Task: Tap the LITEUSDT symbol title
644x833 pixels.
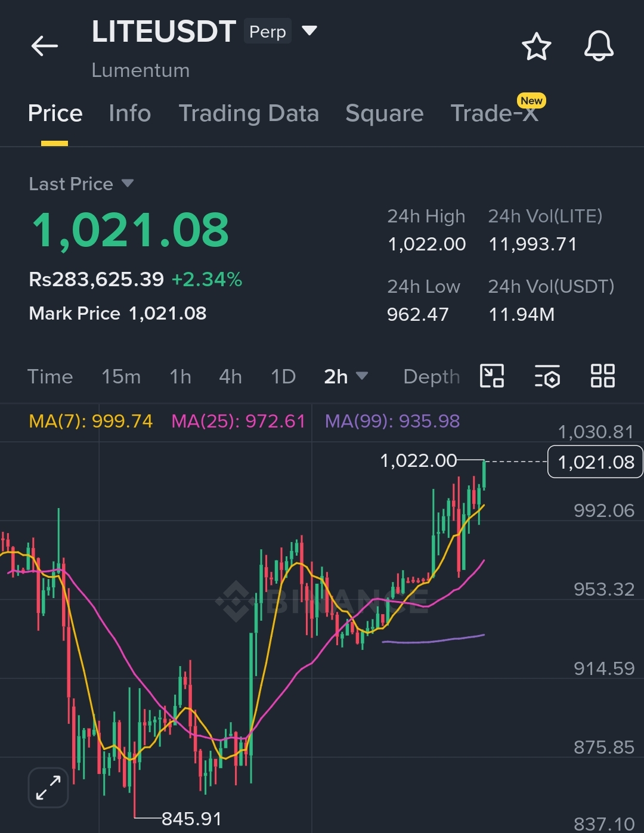Action: tap(164, 31)
